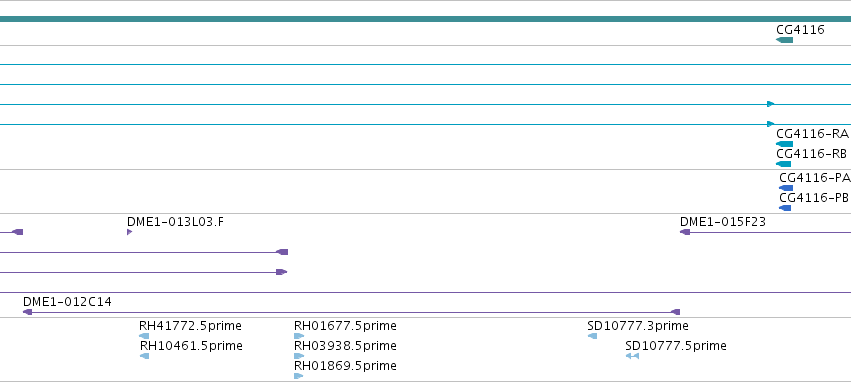Select the CG4116 gene arrow glyph

(x=785, y=40)
